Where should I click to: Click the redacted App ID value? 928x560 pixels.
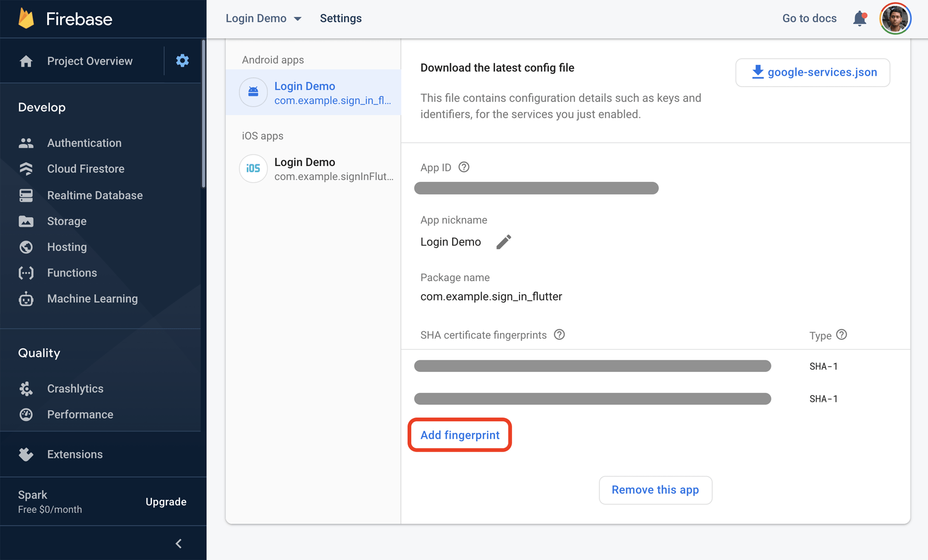tap(536, 188)
